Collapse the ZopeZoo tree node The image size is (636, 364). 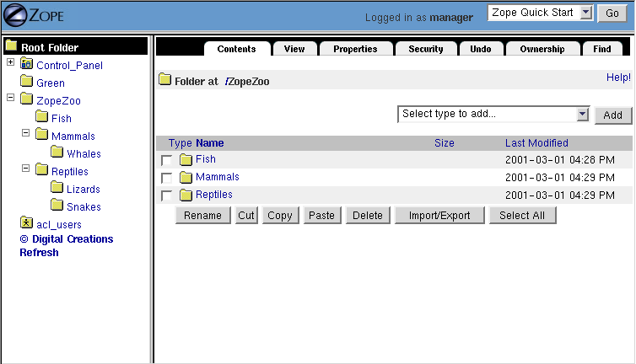click(10, 98)
